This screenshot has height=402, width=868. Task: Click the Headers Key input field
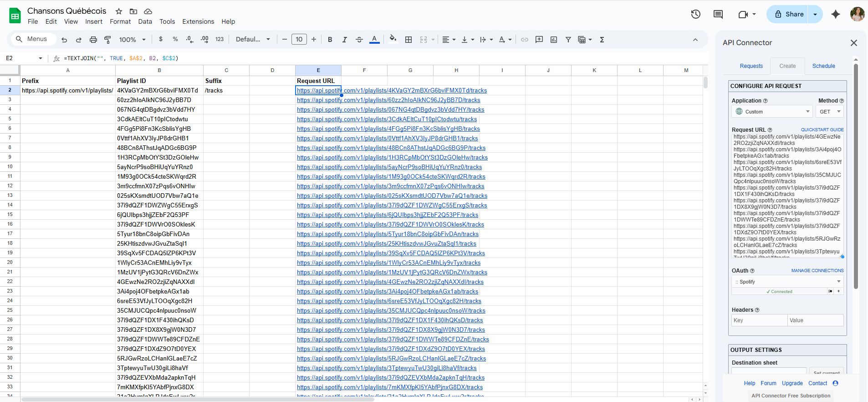coord(760,320)
